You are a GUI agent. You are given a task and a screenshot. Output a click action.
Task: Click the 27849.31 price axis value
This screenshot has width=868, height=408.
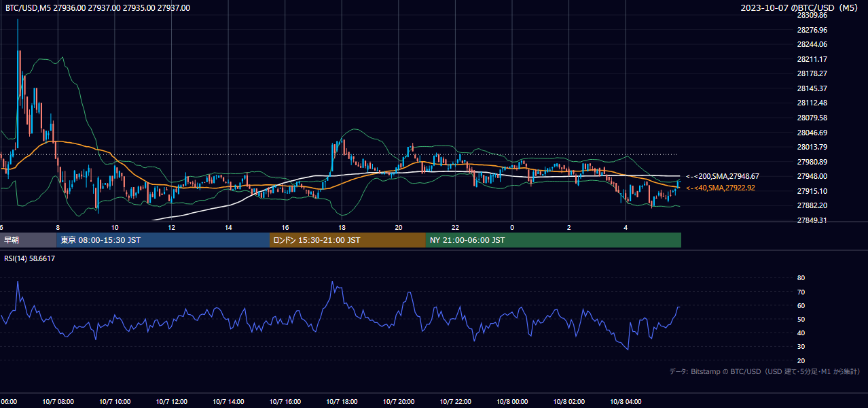[x=812, y=220]
